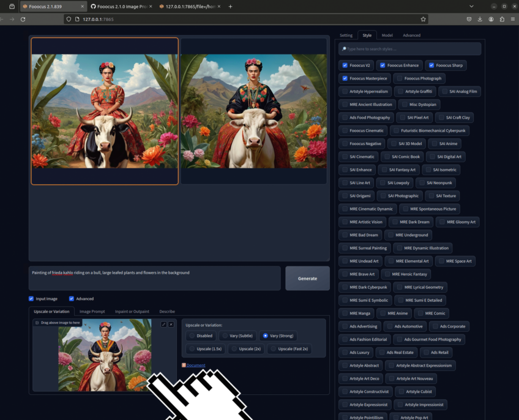Go forward in browser history
This screenshot has height=420, width=519.
pyautogui.click(x=12, y=19)
